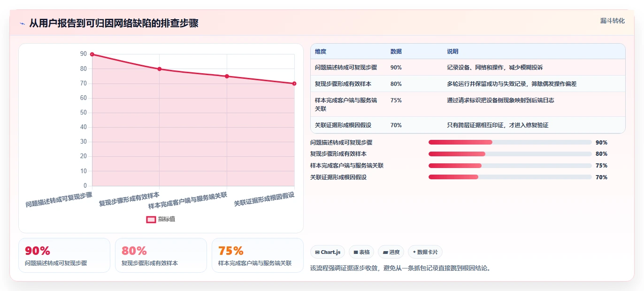Click the 漏斗转化 tag in the header
Image resolution: width=644 pixels, height=291 pixels.
(x=613, y=21)
